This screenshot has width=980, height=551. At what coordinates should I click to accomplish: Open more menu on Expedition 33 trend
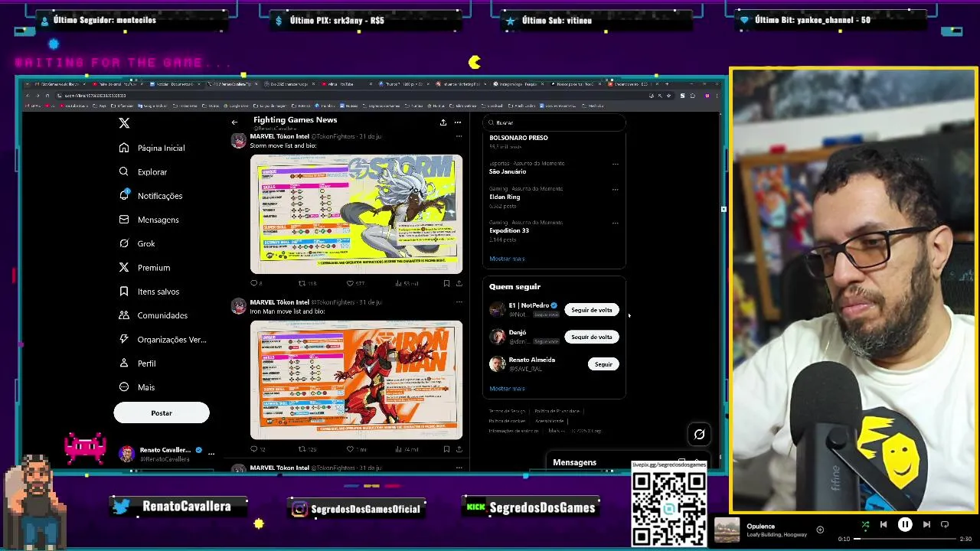click(615, 223)
